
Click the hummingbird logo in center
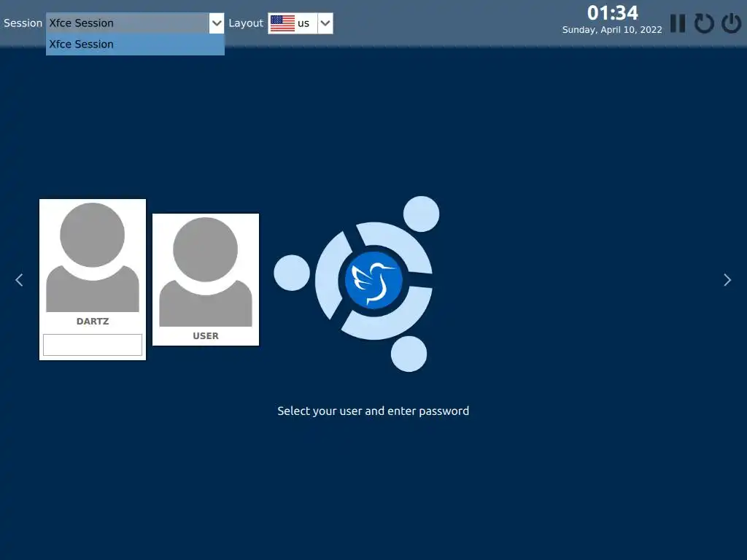[373, 281]
